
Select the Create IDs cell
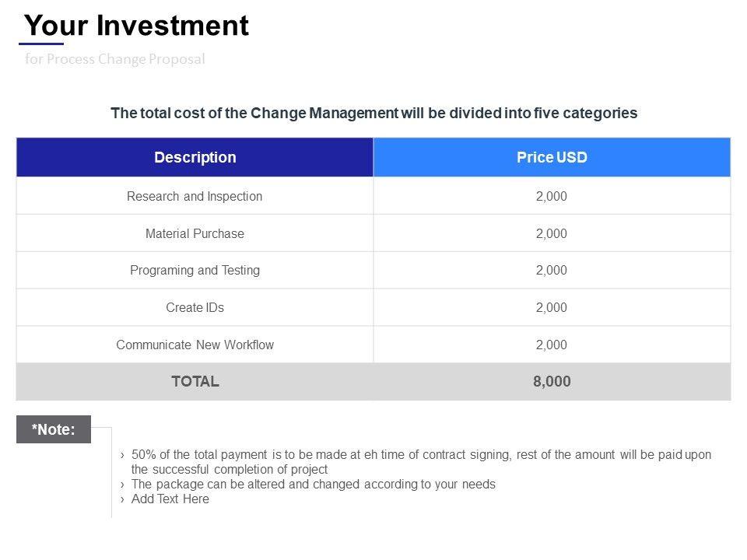(x=195, y=307)
